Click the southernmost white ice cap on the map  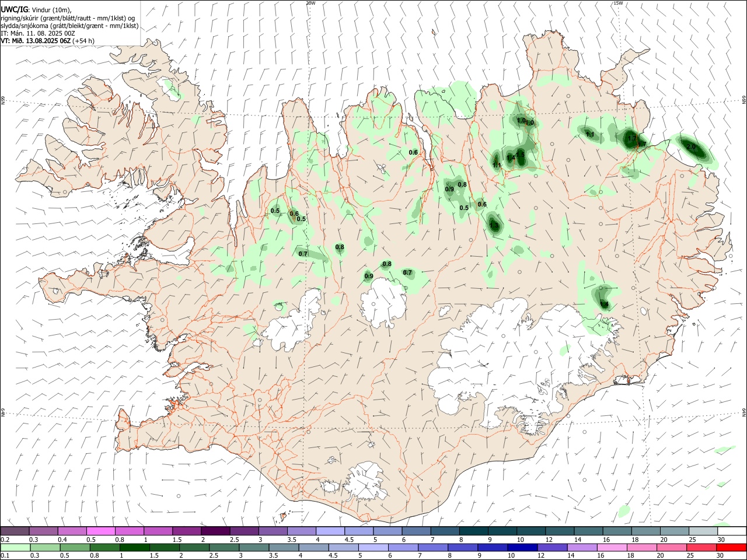tap(365, 481)
